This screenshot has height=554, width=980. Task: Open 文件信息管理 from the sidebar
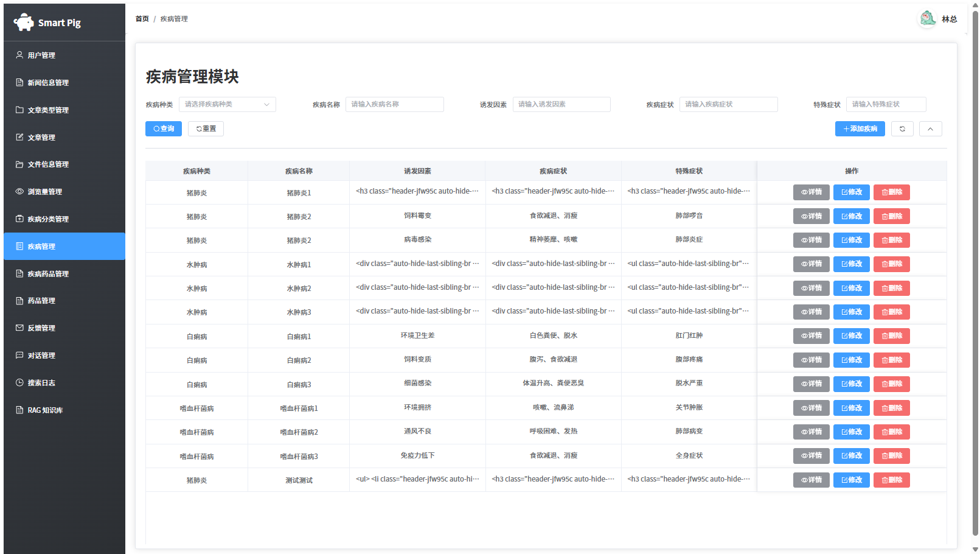(x=64, y=164)
